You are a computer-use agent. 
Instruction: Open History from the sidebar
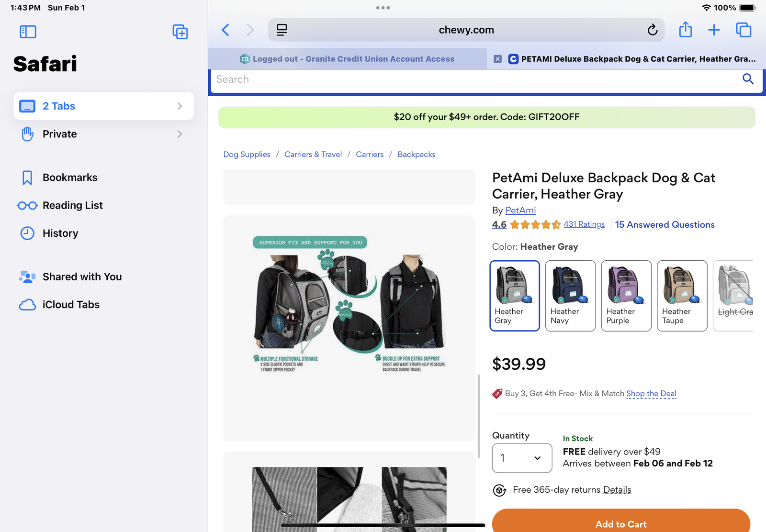[x=60, y=233]
